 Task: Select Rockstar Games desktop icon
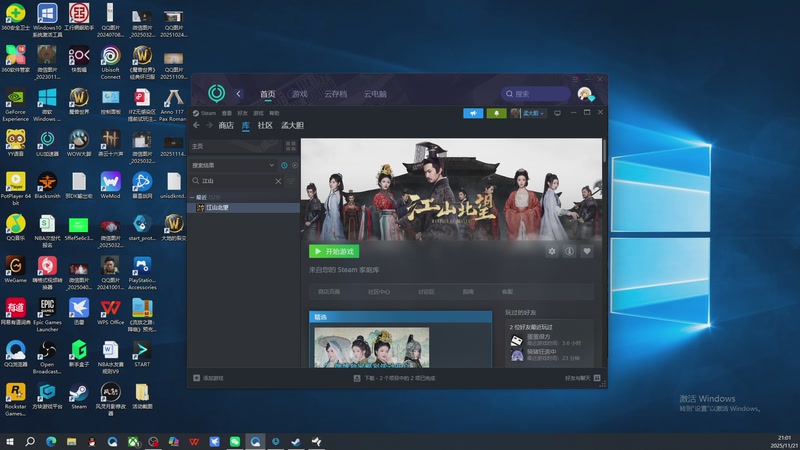click(15, 399)
